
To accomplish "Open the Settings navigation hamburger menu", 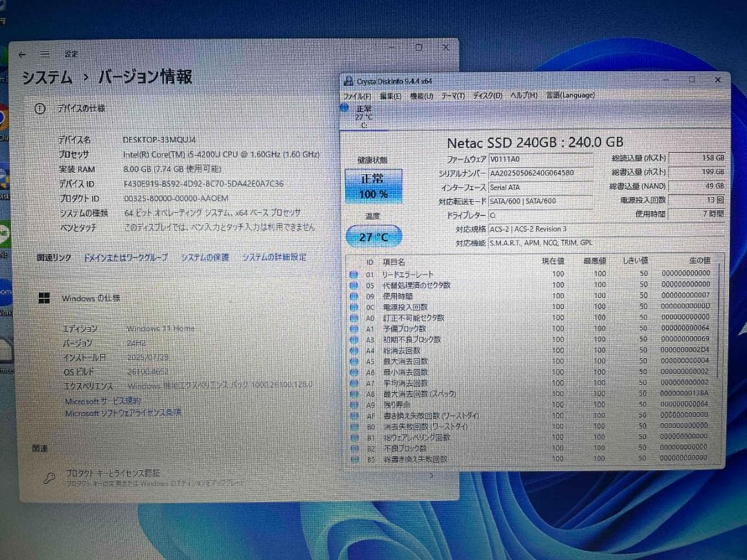I will point(44,55).
